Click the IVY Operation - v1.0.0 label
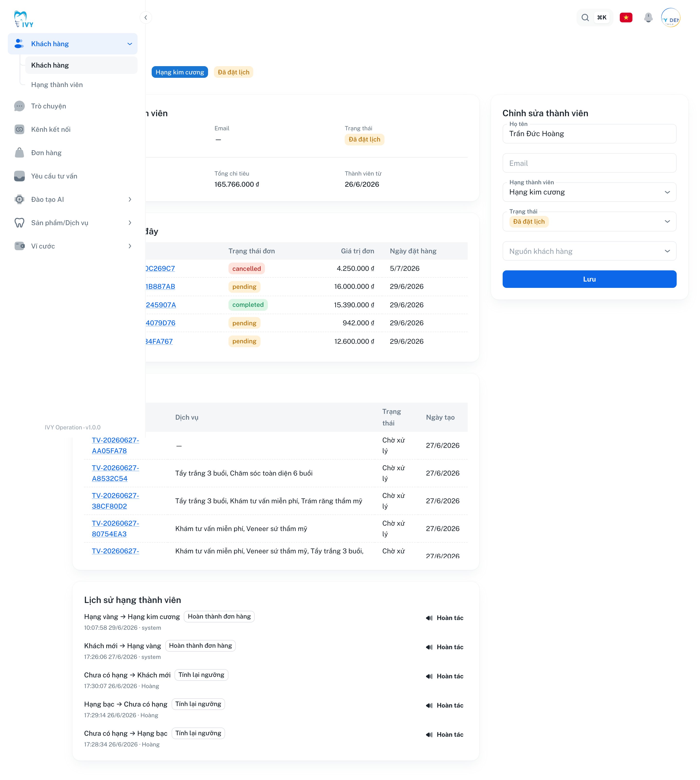 tap(73, 427)
